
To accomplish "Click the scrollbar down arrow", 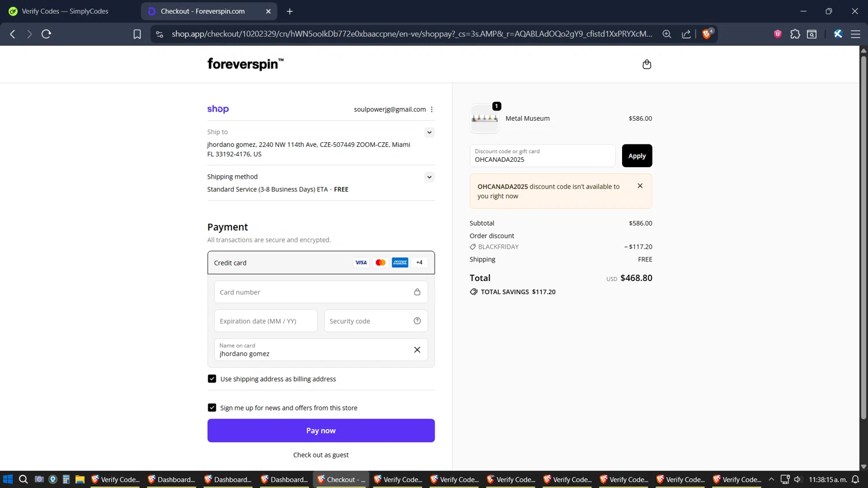I will pyautogui.click(x=863, y=467).
